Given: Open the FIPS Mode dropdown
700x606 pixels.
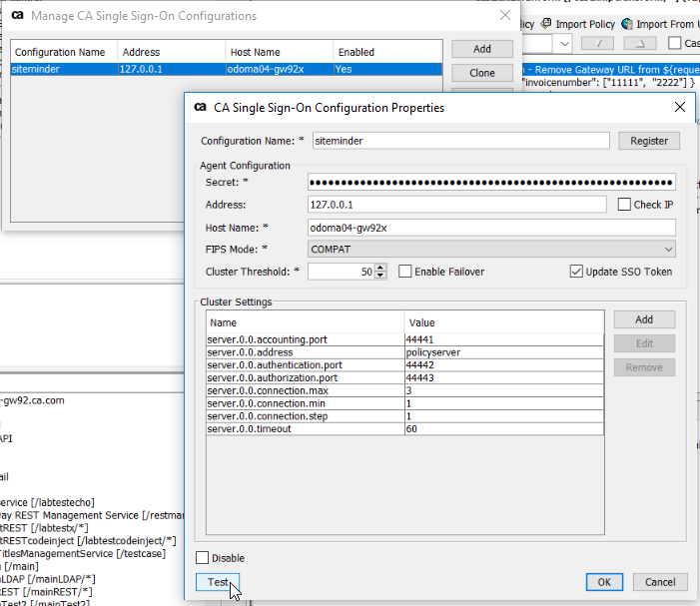Looking at the screenshot, I should pyautogui.click(x=491, y=249).
